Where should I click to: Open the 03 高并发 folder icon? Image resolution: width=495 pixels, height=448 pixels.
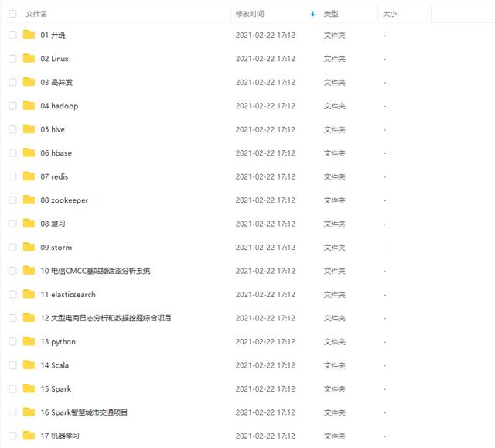point(29,82)
